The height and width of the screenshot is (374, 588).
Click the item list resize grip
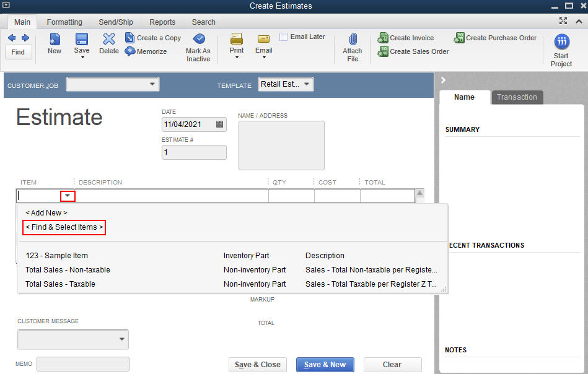pos(444,289)
